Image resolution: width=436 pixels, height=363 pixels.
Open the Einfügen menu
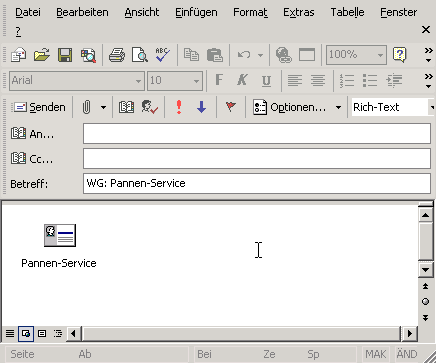(196, 12)
